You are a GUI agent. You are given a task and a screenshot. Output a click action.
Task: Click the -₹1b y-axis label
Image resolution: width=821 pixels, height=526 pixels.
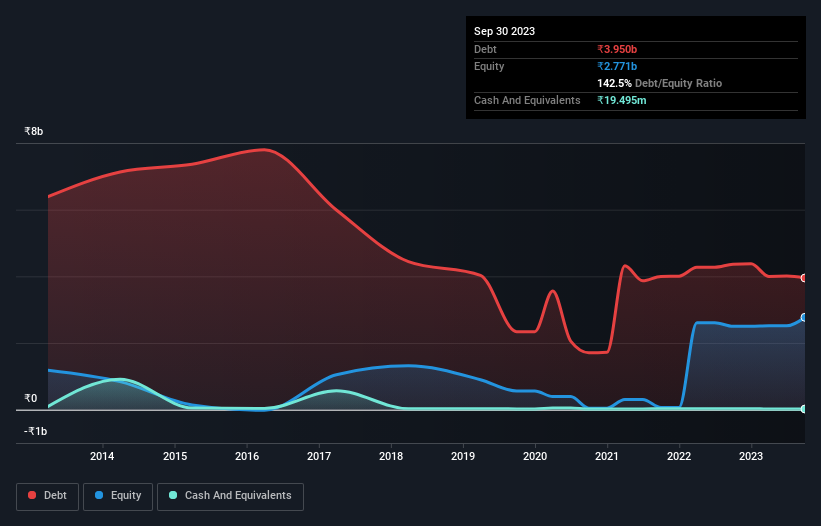tap(36, 431)
